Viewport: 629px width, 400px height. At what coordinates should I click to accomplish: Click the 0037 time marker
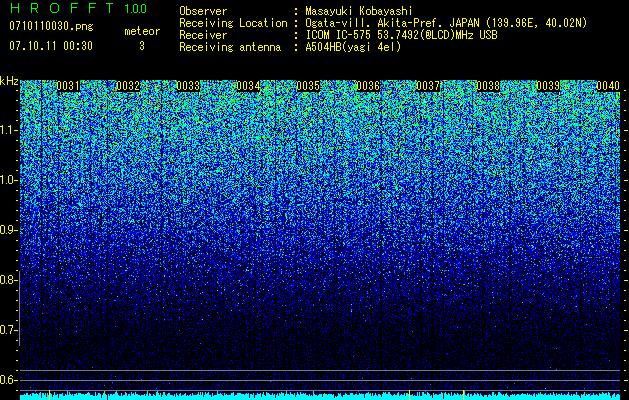click(428, 86)
